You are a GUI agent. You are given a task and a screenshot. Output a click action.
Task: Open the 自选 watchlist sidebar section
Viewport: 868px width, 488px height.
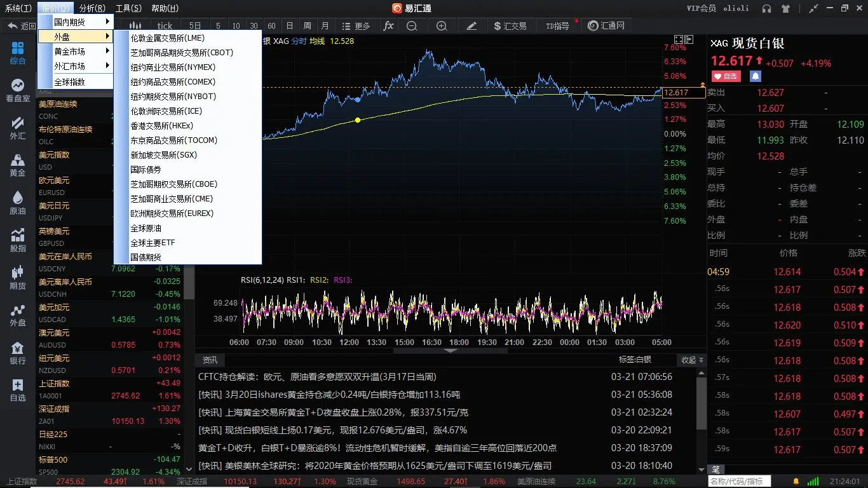pos(18,390)
